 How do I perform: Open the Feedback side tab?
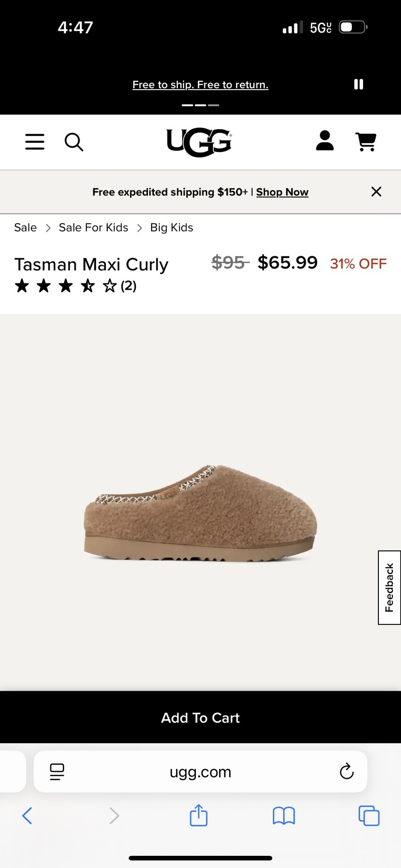389,587
